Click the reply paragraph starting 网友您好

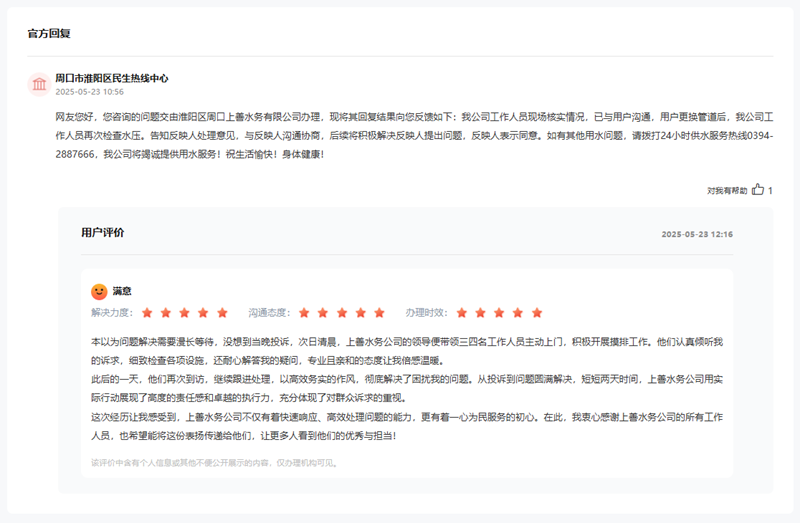pyautogui.click(x=414, y=135)
